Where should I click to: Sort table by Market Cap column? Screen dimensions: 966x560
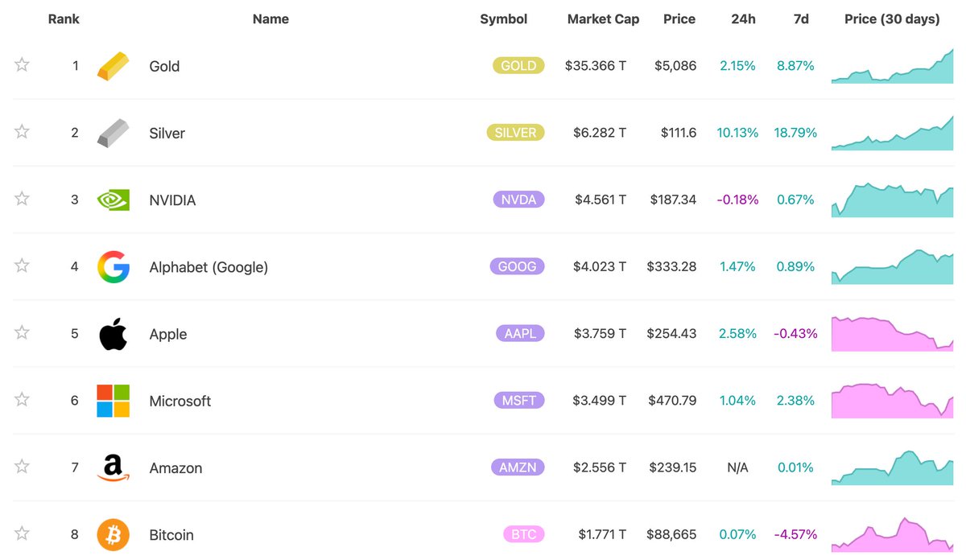click(603, 19)
